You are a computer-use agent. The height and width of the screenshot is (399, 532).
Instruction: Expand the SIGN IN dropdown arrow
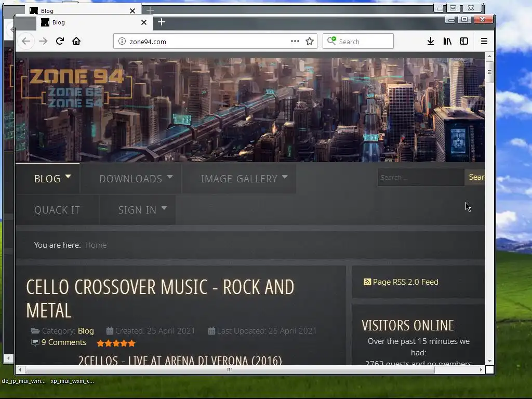(164, 208)
